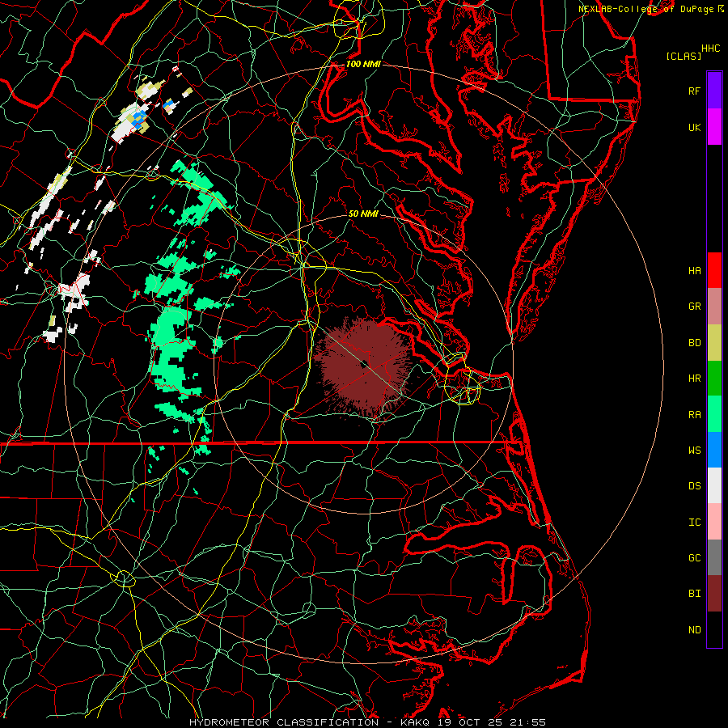
Task: Click the HHC product label
Action: tap(710, 49)
